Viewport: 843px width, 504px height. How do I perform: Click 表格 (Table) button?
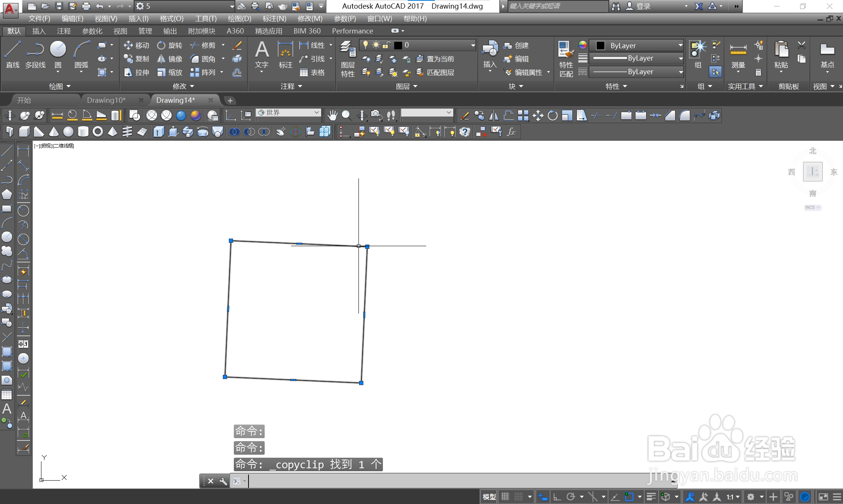tap(312, 72)
